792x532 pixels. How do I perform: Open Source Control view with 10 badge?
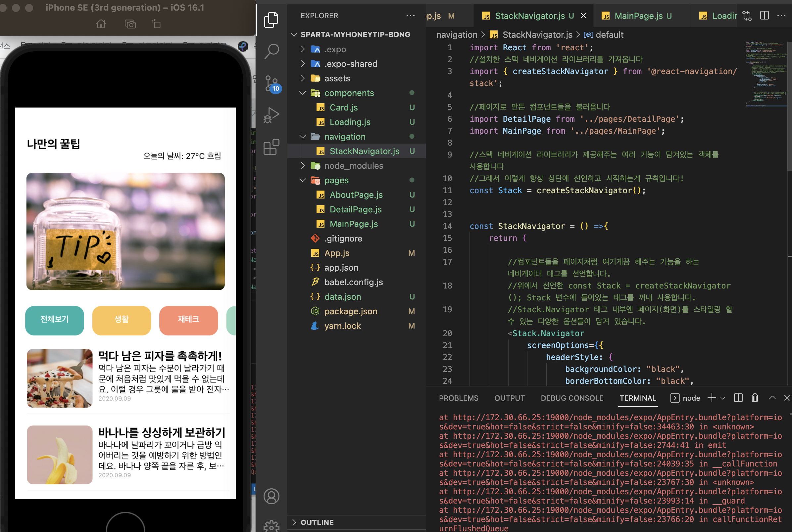(272, 83)
